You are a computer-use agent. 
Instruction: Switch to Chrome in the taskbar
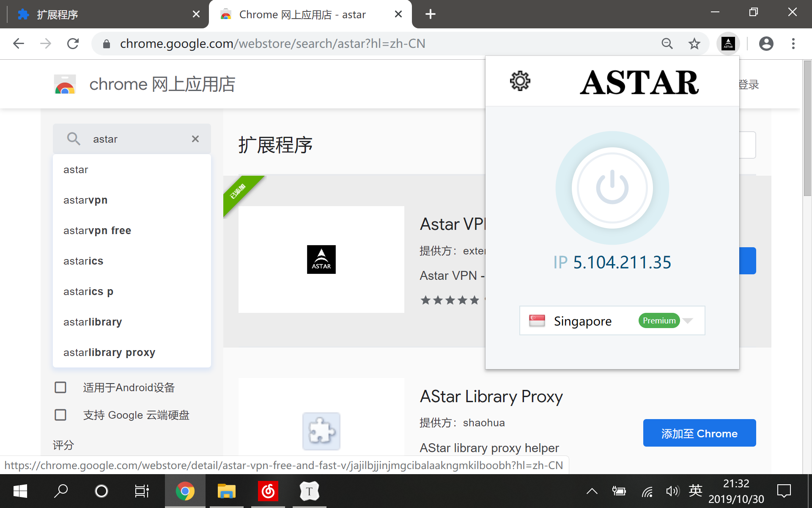coord(185,491)
